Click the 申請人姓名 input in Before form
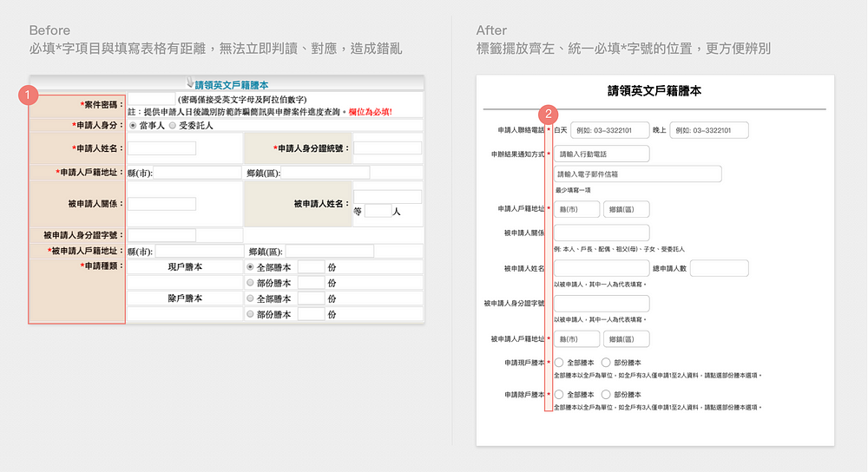This screenshot has height=472, width=868. coord(161,148)
